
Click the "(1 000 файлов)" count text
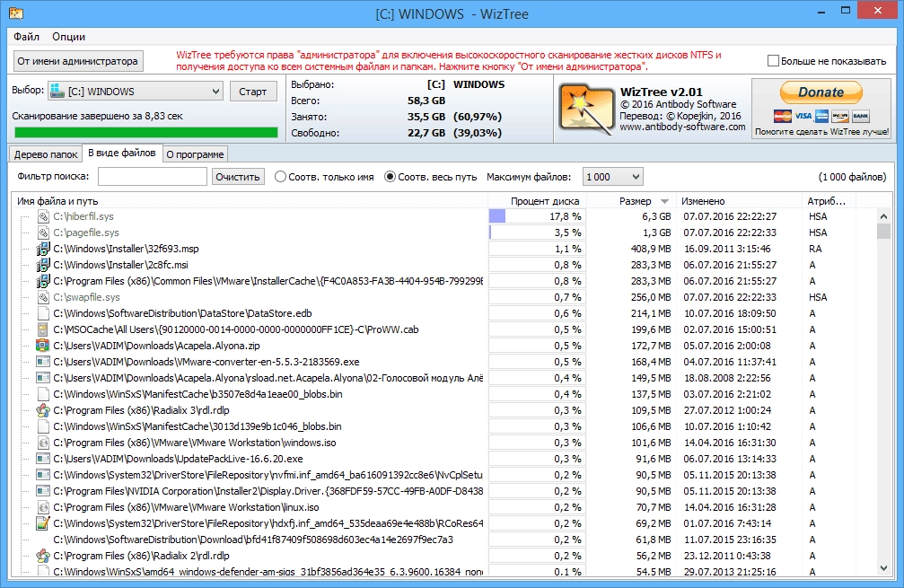pos(852,176)
